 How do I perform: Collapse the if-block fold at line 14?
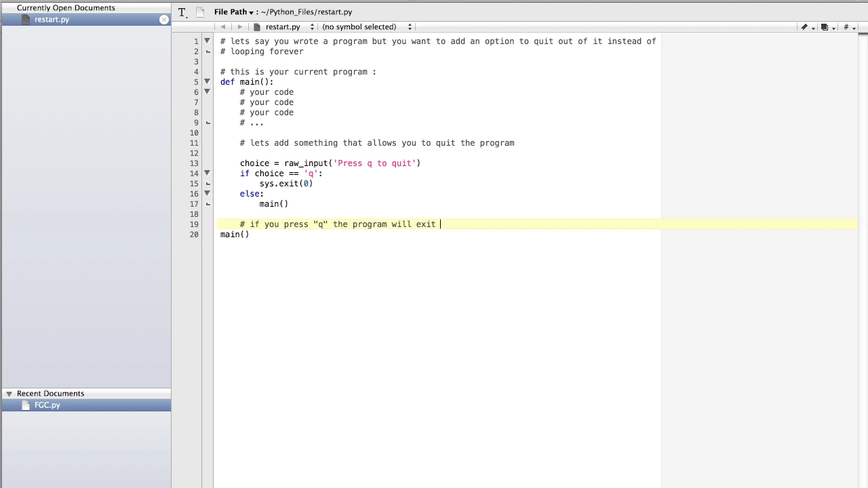(208, 173)
